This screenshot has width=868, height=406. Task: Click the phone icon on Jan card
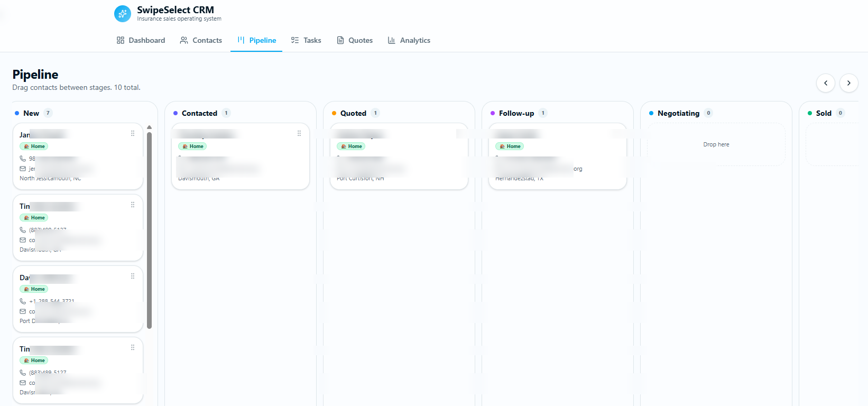(x=23, y=159)
